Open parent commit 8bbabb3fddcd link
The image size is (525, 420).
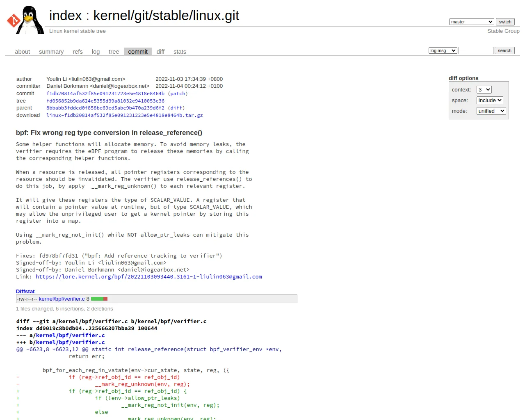(105, 108)
